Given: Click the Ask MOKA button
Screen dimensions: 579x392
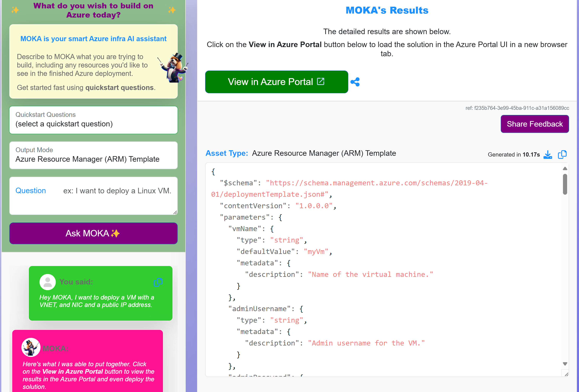Looking at the screenshot, I should pos(94,233).
